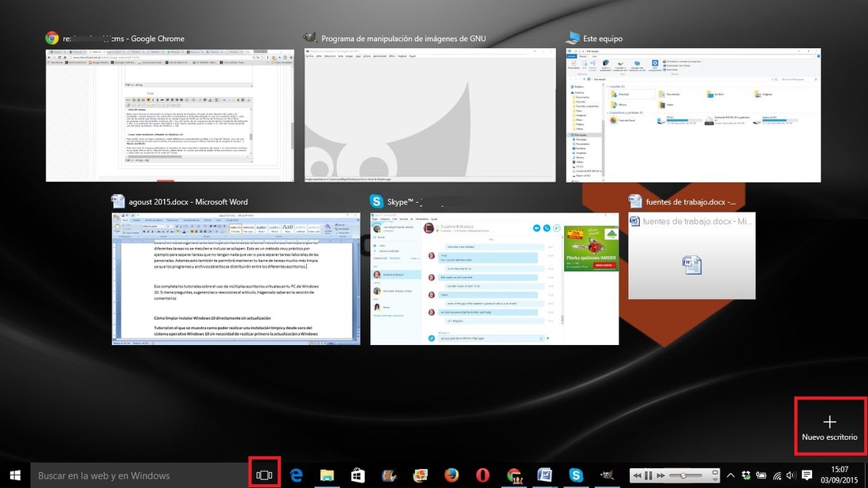
Task: Launch Opera from the taskbar
Action: (483, 475)
